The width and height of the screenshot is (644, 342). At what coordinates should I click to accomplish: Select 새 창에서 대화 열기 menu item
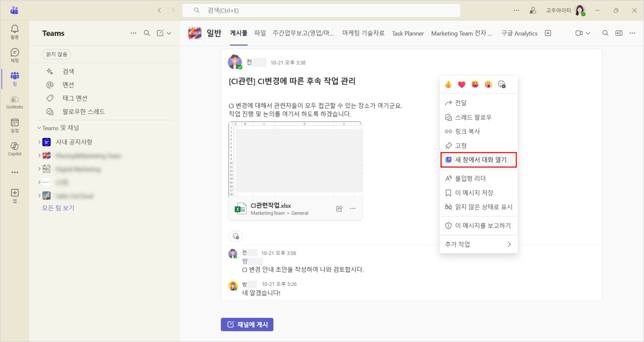click(478, 160)
